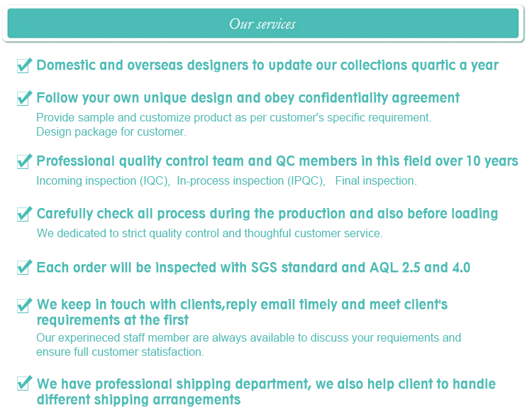Image resolution: width=532 pixels, height=419 pixels.
Task: Select the Design package for customer line
Action: (x=111, y=132)
